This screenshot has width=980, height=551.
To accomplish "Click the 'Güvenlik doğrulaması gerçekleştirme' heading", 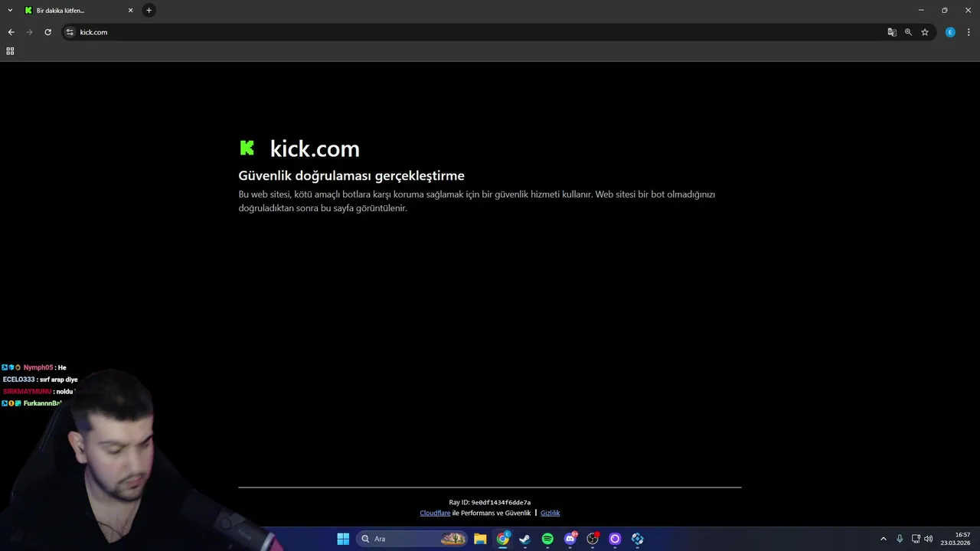I will coord(351,175).
